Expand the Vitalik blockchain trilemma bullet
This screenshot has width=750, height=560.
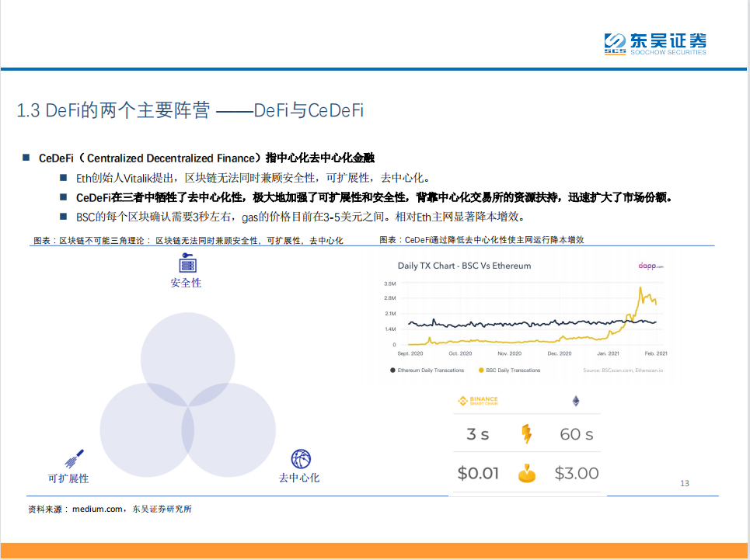pyautogui.click(x=65, y=176)
